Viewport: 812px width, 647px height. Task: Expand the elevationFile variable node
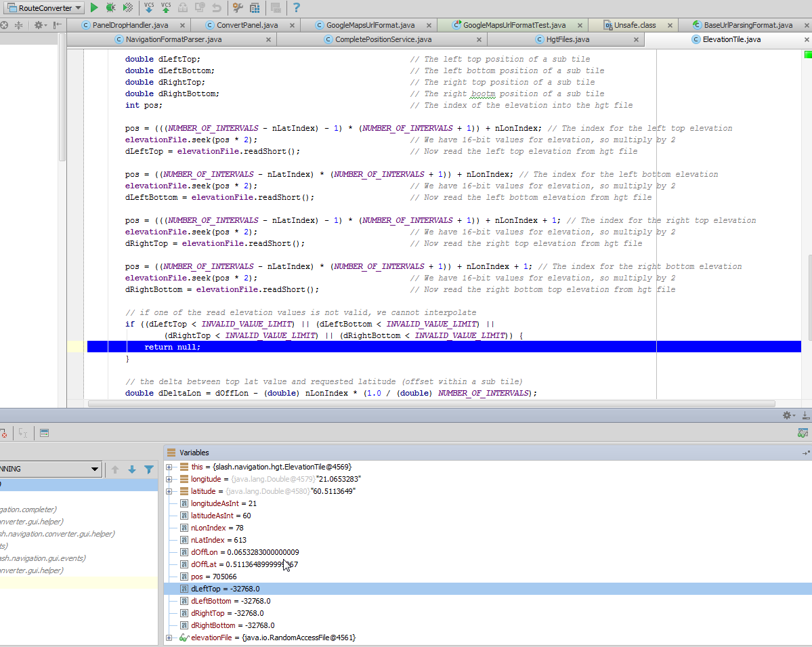pyautogui.click(x=169, y=638)
